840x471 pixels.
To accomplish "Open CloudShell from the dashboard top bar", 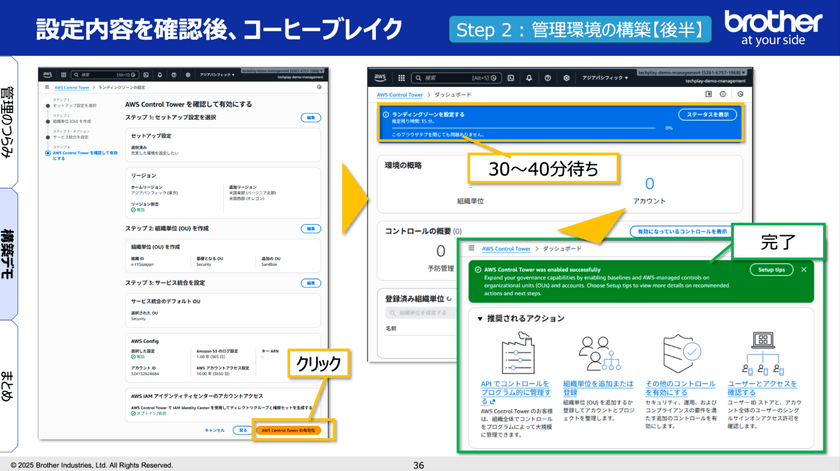I will click(510, 77).
